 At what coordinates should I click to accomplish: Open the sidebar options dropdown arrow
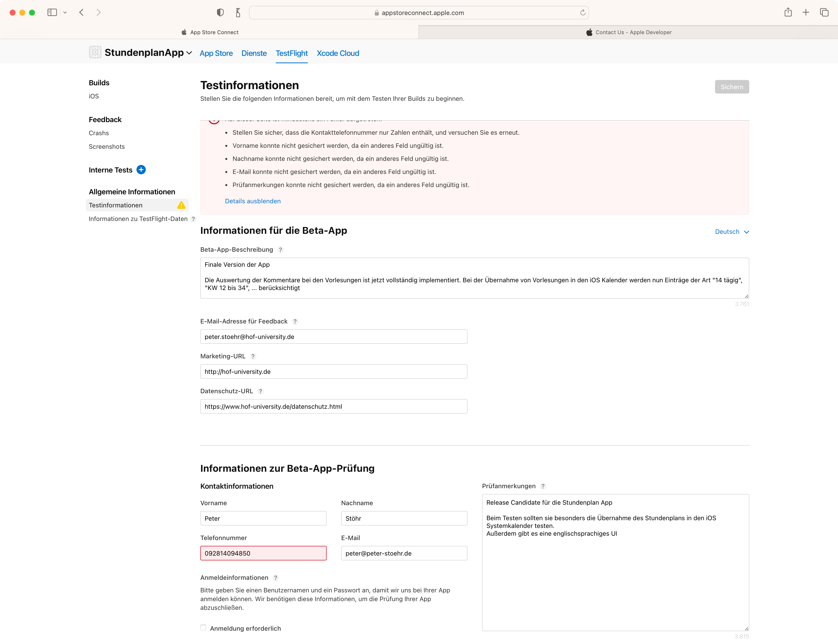65,13
